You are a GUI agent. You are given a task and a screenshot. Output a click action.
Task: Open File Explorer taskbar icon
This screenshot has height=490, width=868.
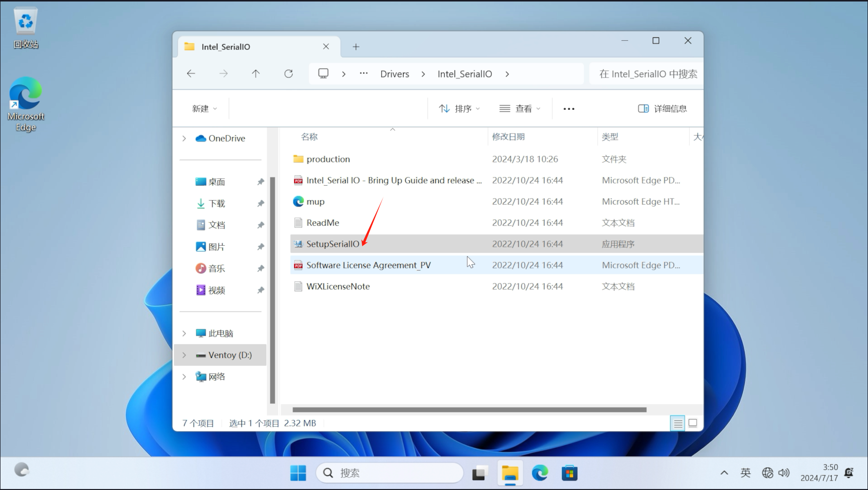pyautogui.click(x=510, y=473)
